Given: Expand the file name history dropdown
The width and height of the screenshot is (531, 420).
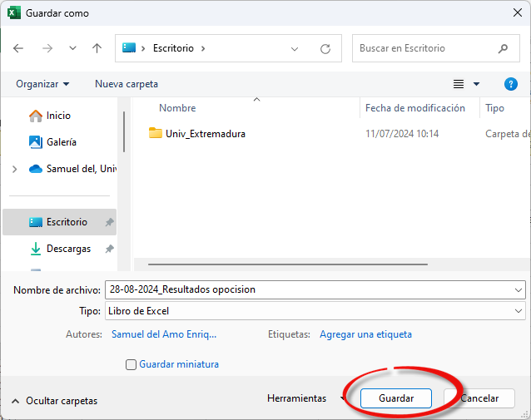Looking at the screenshot, I should pyautogui.click(x=519, y=290).
